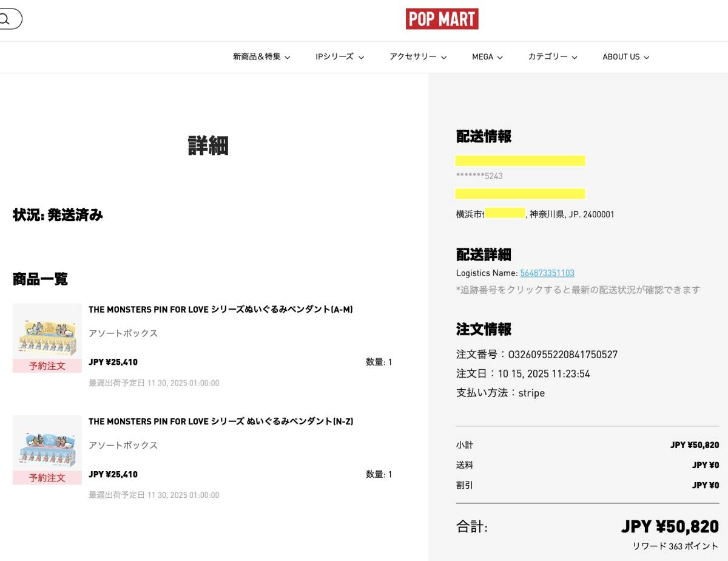Expand the MEGA navigation dropdown

point(487,56)
